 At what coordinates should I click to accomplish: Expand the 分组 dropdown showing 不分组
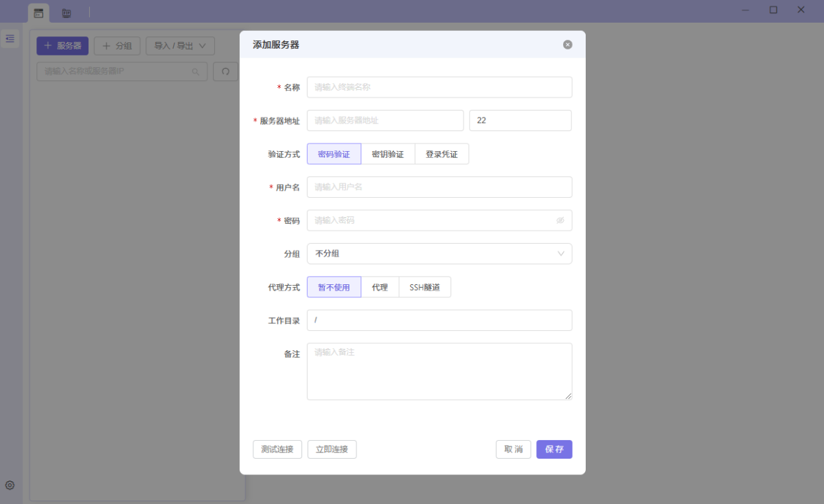coord(439,253)
